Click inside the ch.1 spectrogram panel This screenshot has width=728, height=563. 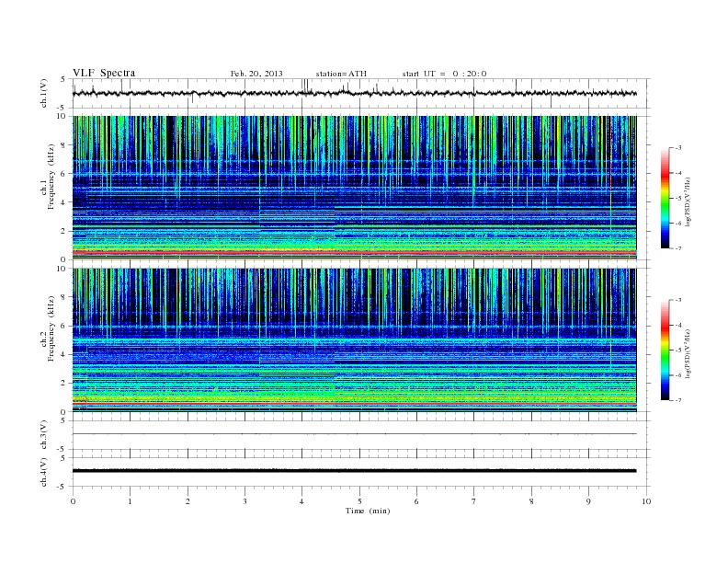(354, 188)
